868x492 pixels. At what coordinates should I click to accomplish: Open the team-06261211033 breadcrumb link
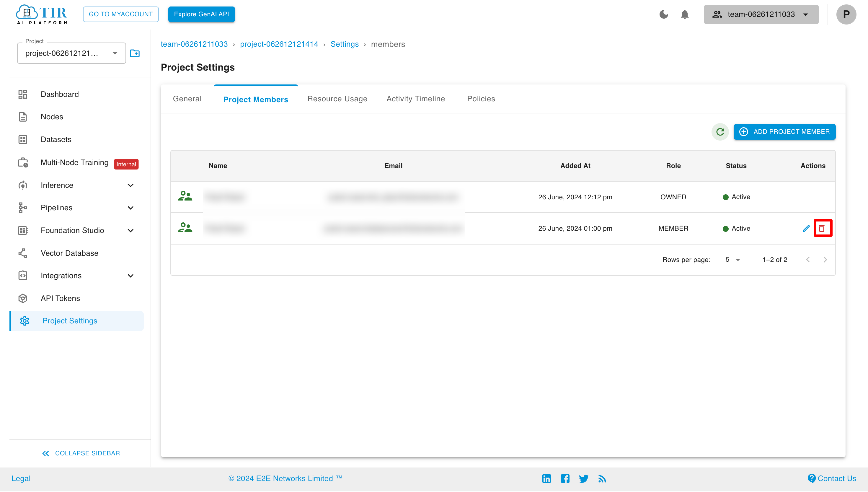(x=194, y=44)
